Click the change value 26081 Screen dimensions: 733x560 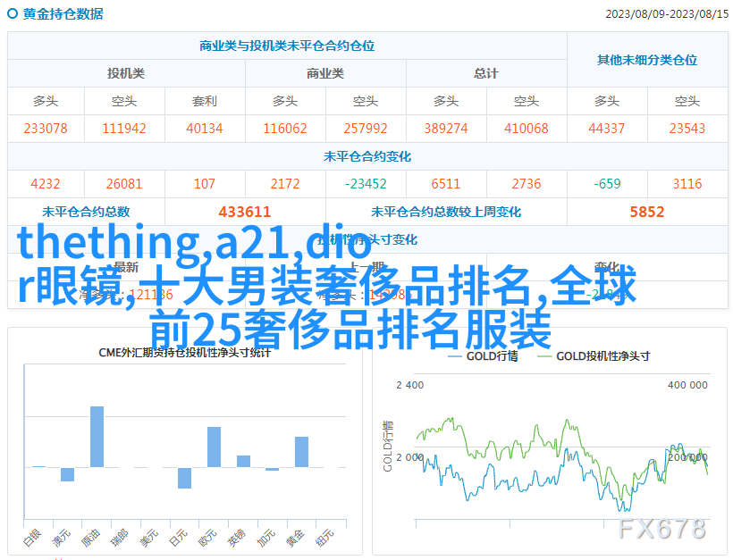click(124, 184)
